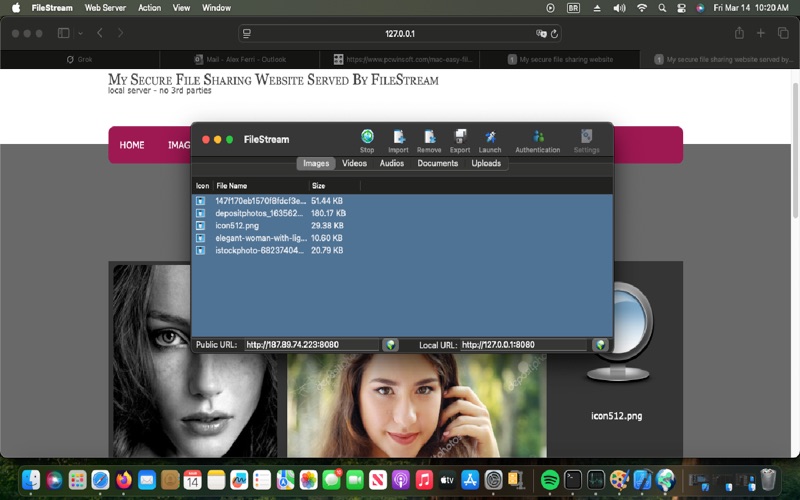Switch to the Documents tab
Screen dimensions: 800x500
click(437, 163)
